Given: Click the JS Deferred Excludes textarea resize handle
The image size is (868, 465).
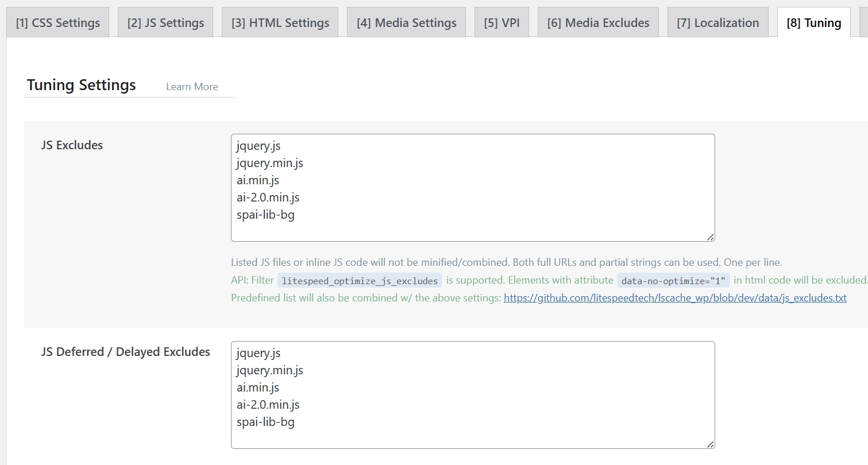Looking at the screenshot, I should 711,444.
